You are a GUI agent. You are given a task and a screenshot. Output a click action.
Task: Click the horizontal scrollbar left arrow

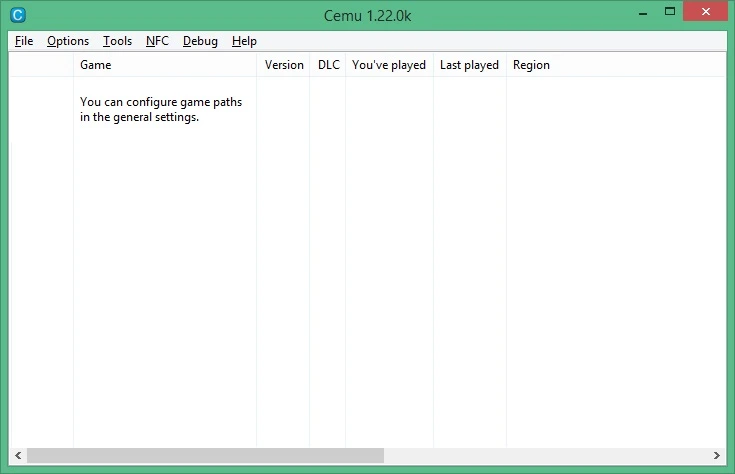pos(18,455)
